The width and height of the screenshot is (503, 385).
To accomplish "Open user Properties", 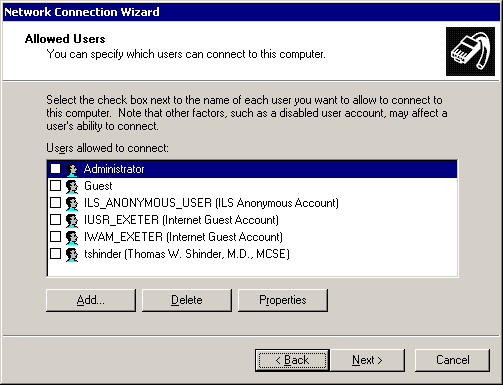I will 283,300.
